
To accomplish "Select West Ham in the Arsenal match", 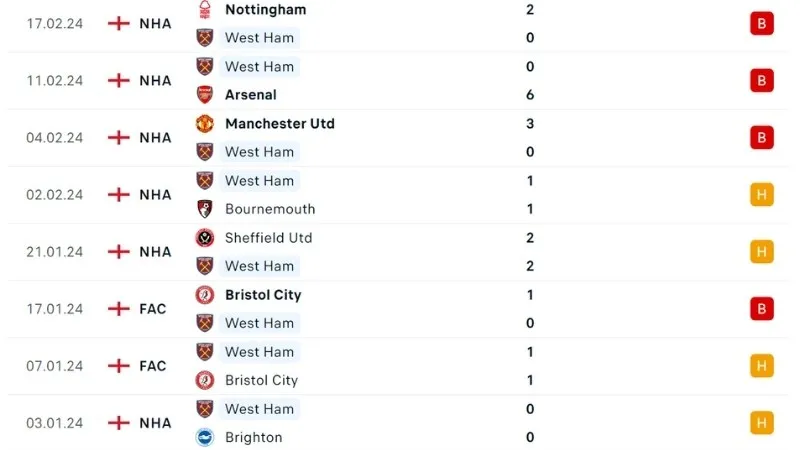I will coord(259,67).
